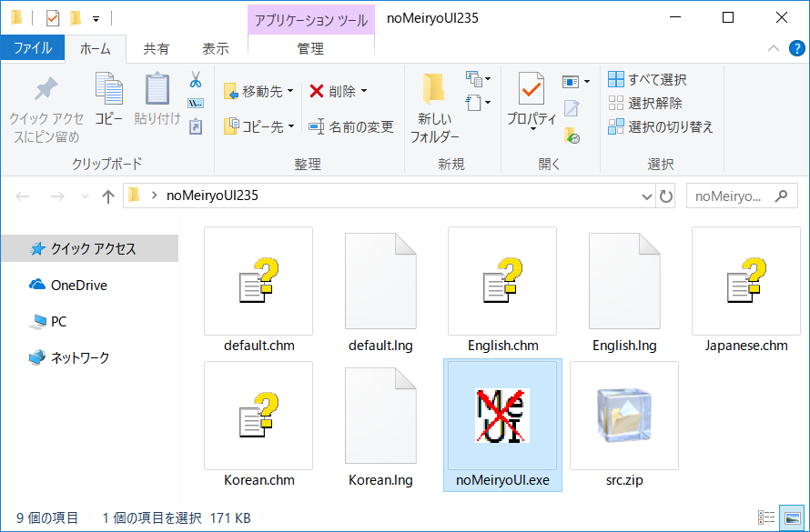Switch to large icons view in status bar

point(792,518)
